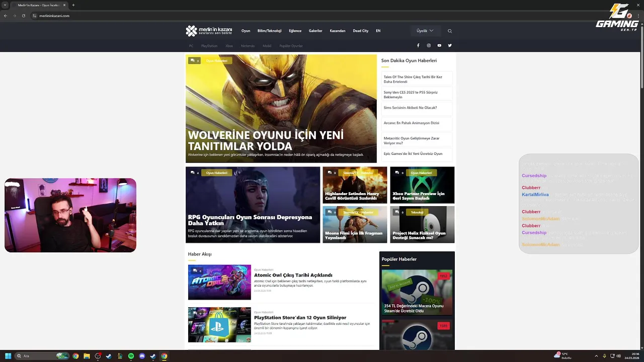Open the Xbox Partner Preview article card

tap(422, 185)
